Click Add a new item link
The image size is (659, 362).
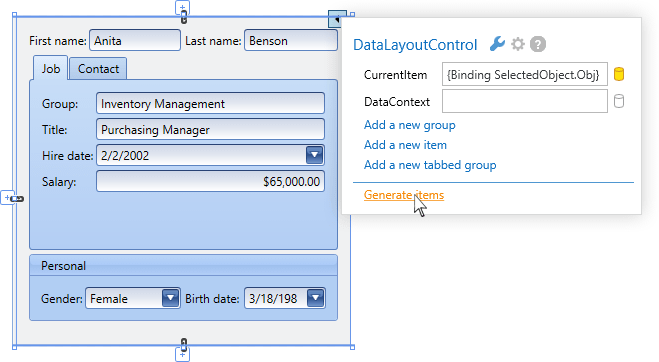coord(406,145)
